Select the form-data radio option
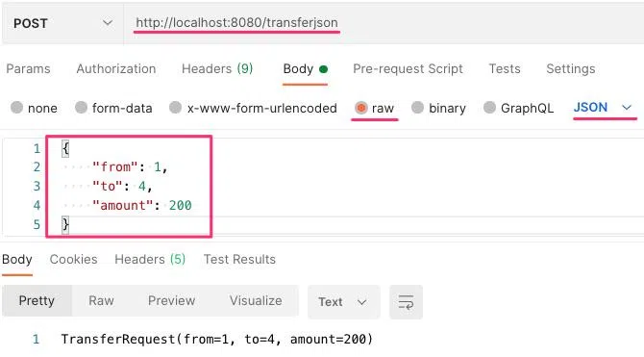The image size is (644, 357). tap(82, 108)
